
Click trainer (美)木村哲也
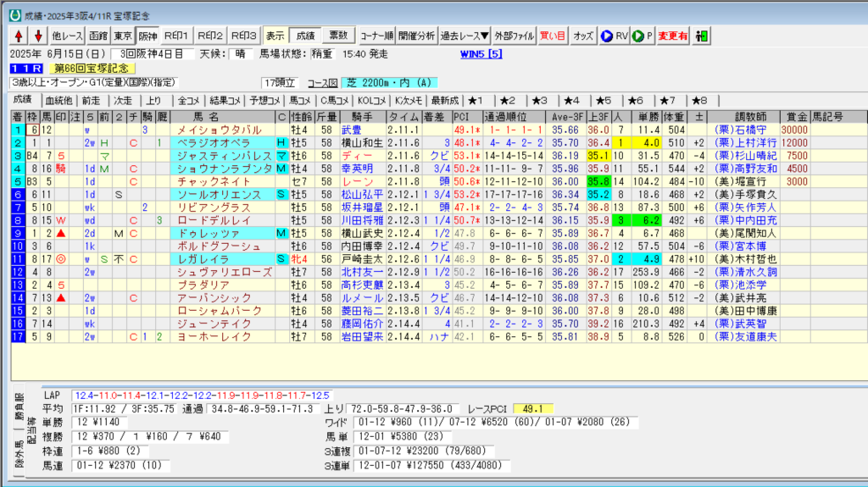(745, 259)
